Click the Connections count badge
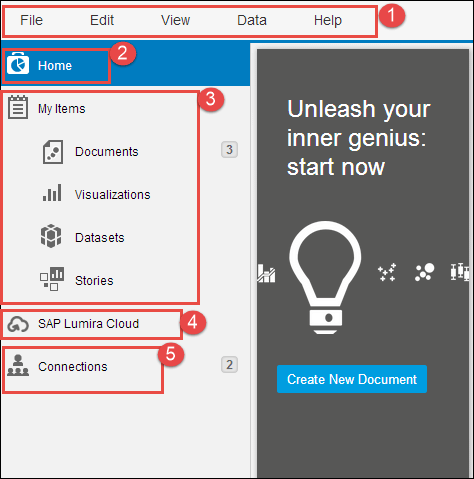474x479 pixels. pos(229,365)
